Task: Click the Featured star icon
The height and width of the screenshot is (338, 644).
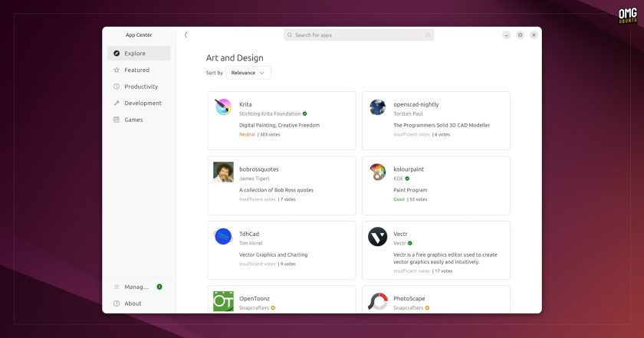Action: pos(117,70)
